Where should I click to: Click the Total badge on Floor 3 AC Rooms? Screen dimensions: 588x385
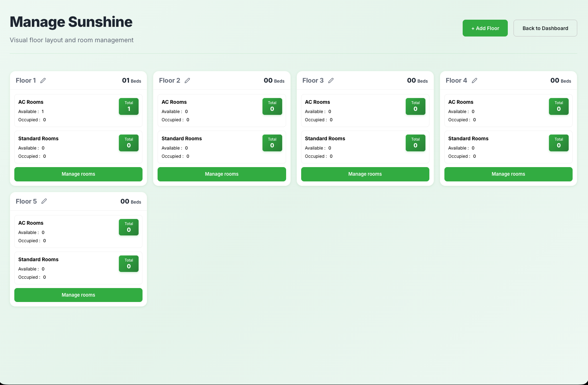[x=415, y=106]
